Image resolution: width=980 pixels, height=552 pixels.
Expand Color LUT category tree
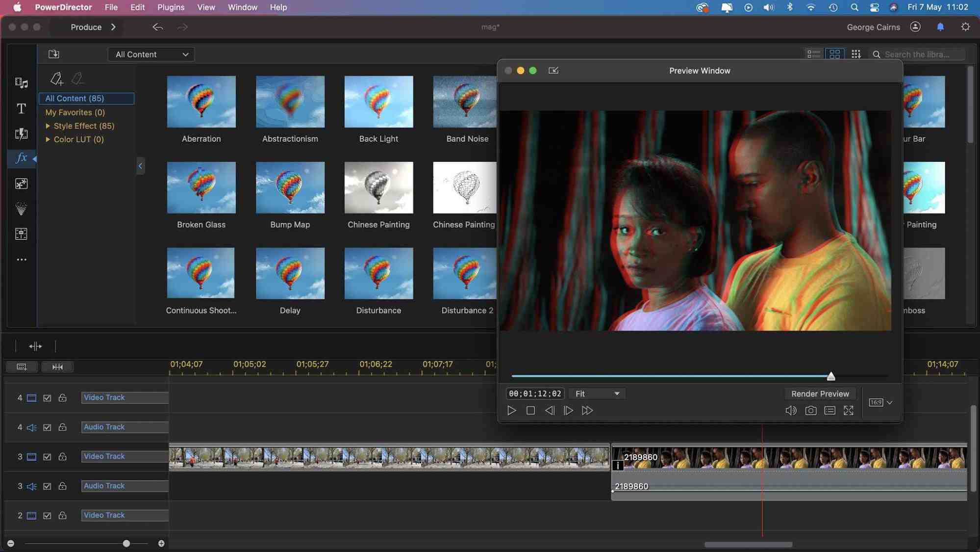tap(47, 139)
